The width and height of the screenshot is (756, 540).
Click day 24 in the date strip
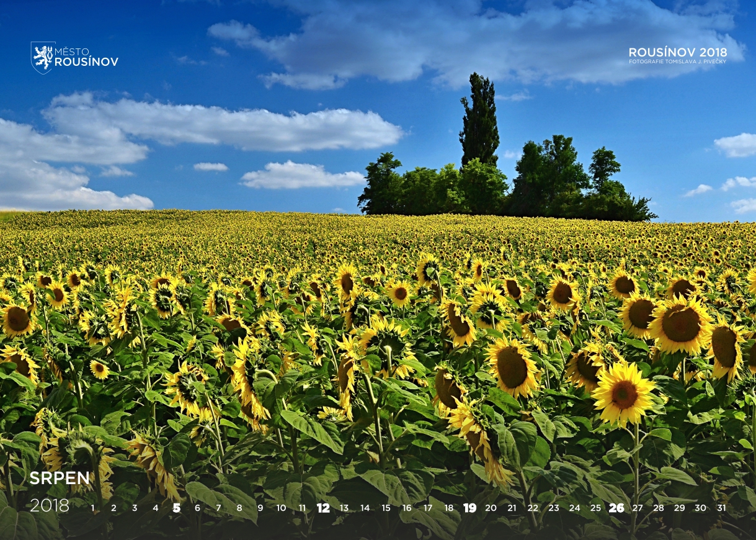(x=575, y=508)
